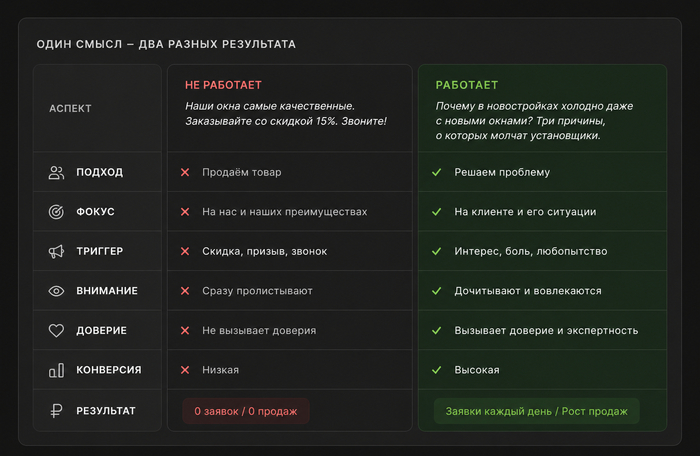Select the bar chart icon by КОНВЕРСИЯ

point(56,370)
